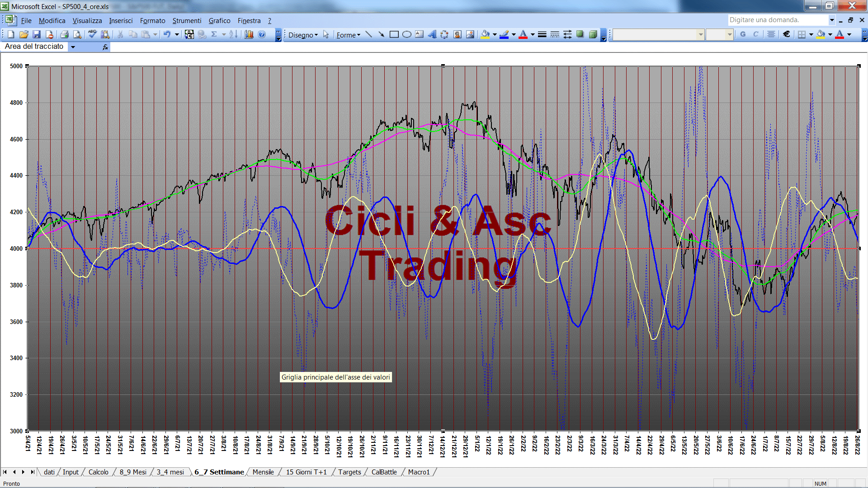This screenshot has width=868, height=488.
Task: Run the ABC spelling check
Action: [92, 34]
